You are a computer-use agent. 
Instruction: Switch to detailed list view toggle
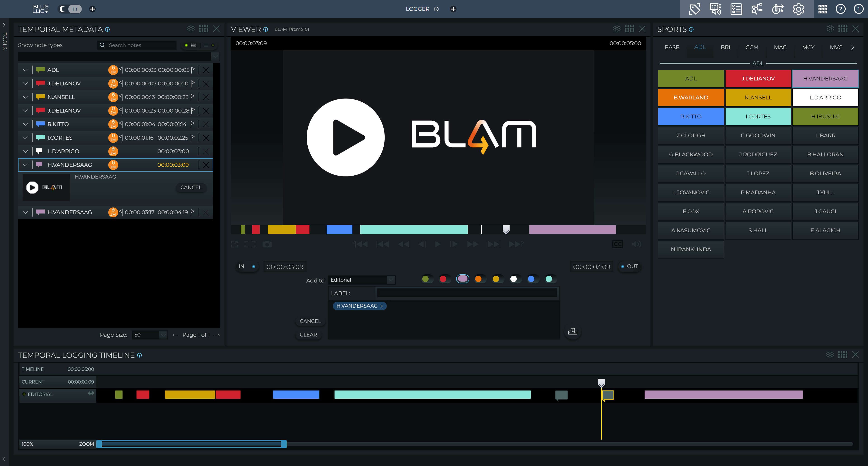[190, 45]
